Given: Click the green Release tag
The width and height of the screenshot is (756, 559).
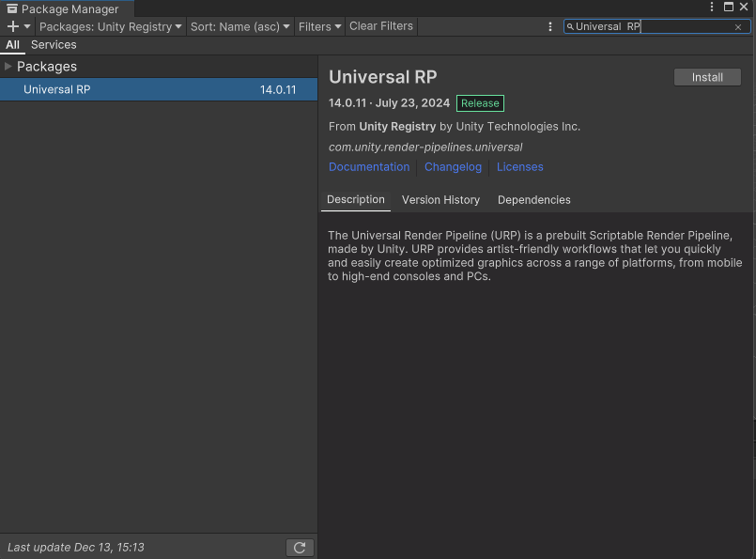Looking at the screenshot, I should point(480,103).
